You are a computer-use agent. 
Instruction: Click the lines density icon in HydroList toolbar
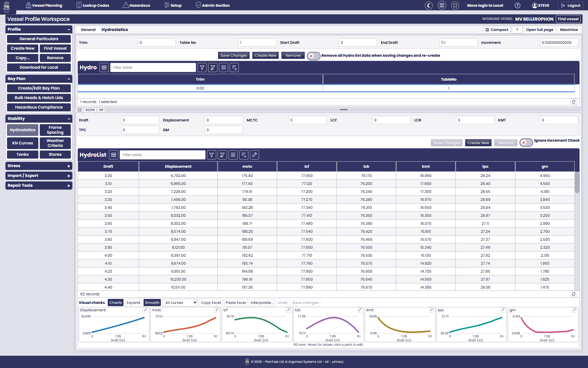coord(233,155)
